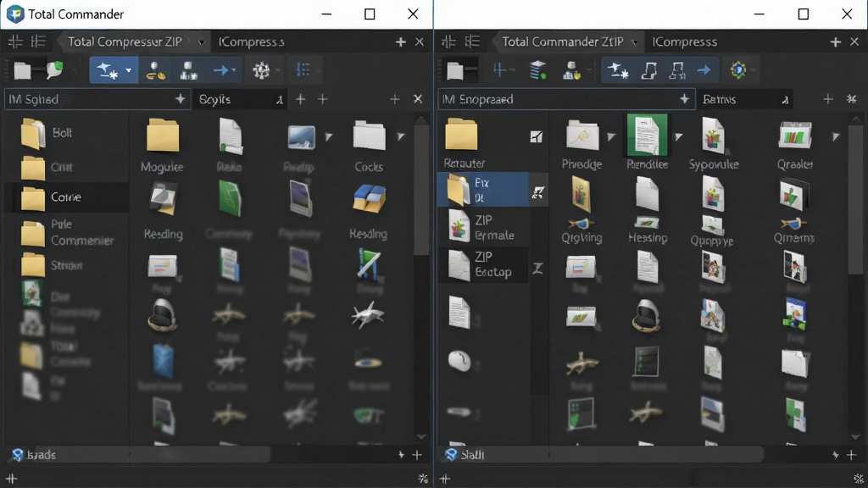Select the sparkle star tool in right toolbar
868x488 pixels.
point(617,70)
